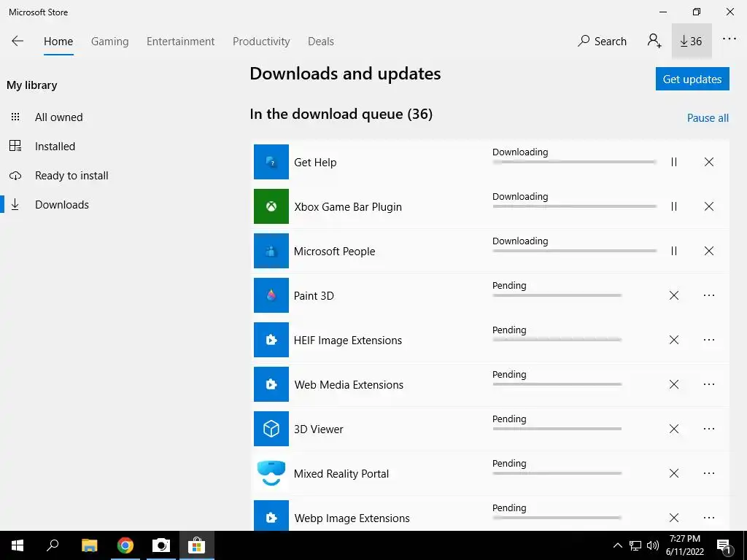The width and height of the screenshot is (747, 560).
Task: Open the notification center icon
Action: tap(724, 546)
